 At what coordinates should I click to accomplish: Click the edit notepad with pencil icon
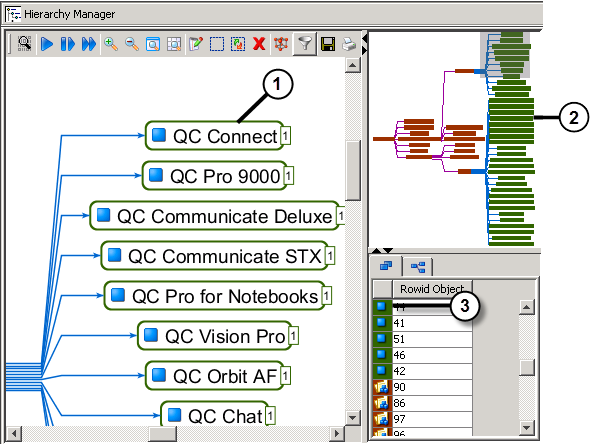pyautogui.click(x=196, y=44)
